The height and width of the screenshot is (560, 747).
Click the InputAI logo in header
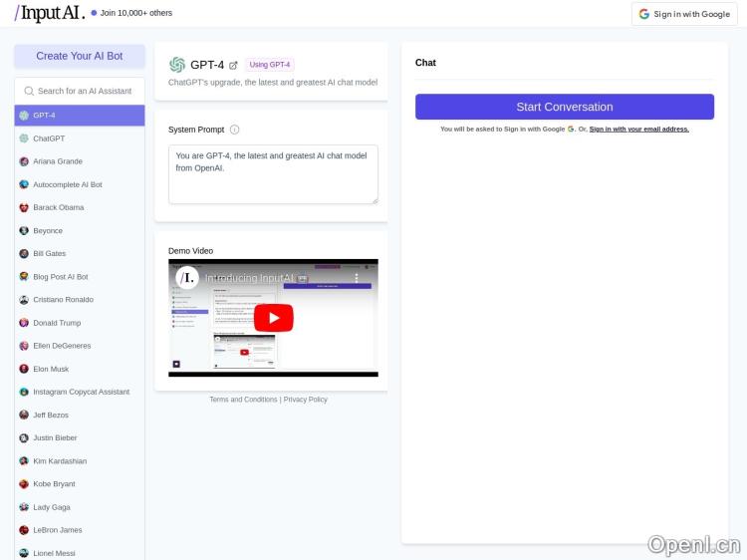(49, 13)
